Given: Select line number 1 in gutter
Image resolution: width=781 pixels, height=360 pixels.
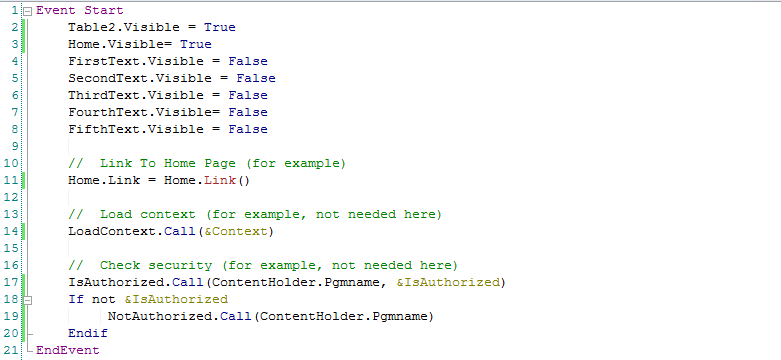Looking at the screenshot, I should pos(14,10).
